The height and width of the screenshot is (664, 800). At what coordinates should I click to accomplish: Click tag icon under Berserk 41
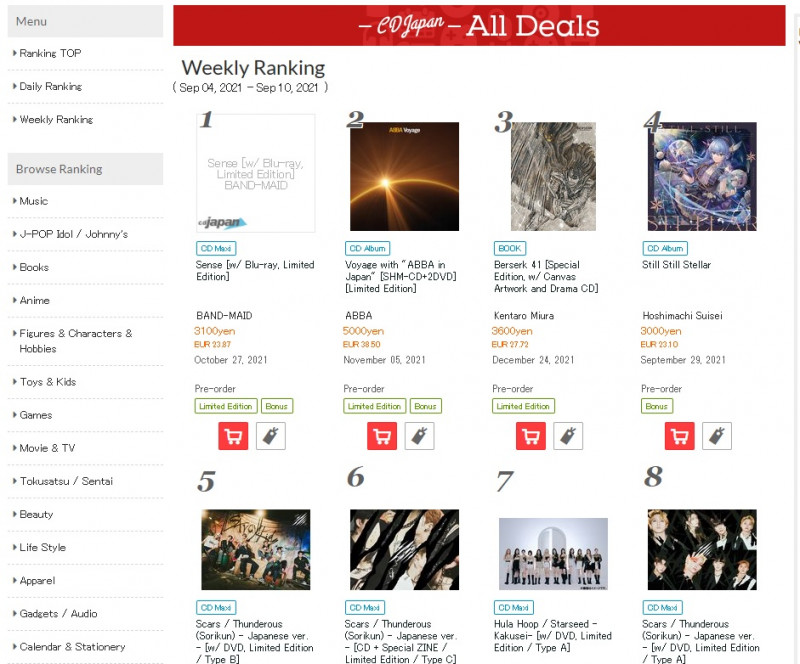coord(569,436)
